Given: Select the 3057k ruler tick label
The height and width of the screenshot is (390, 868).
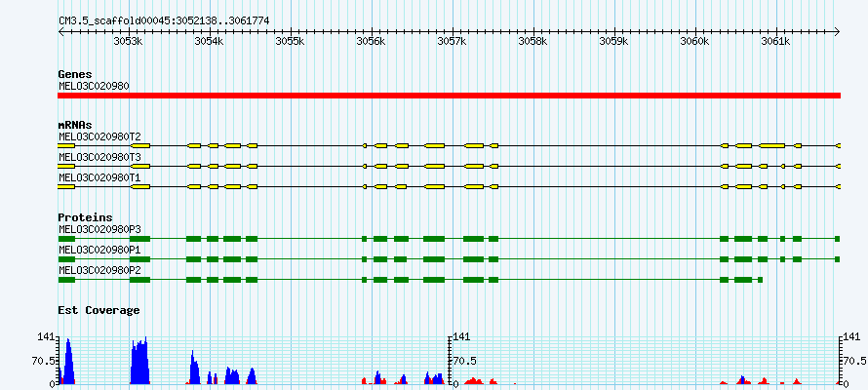Looking at the screenshot, I should [x=453, y=42].
